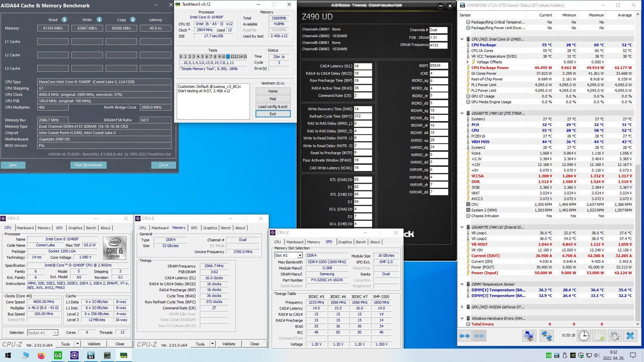This screenshot has height=362, width=644.
Task: Select Memory tab in CPU-Z SPD window
Action: (x=314, y=242)
